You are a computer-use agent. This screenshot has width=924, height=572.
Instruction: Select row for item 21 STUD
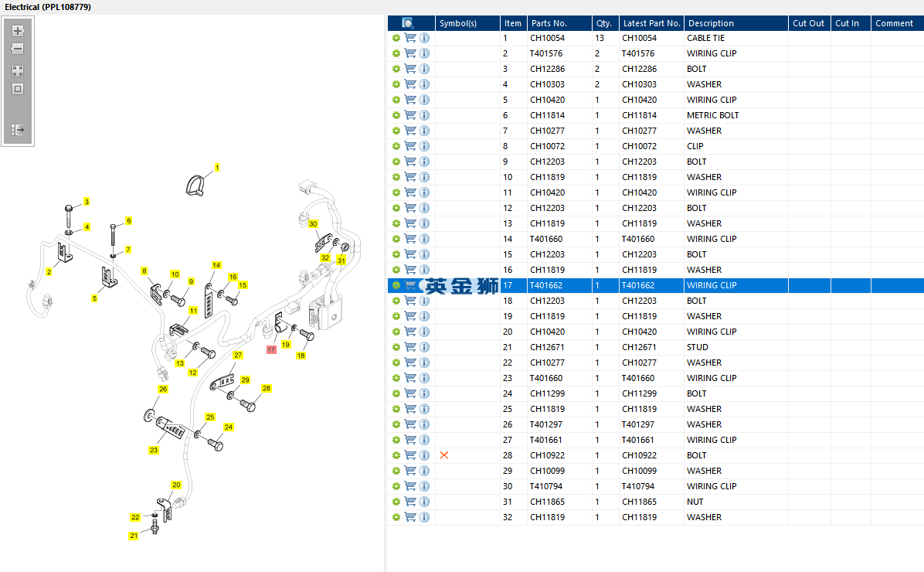coord(655,347)
